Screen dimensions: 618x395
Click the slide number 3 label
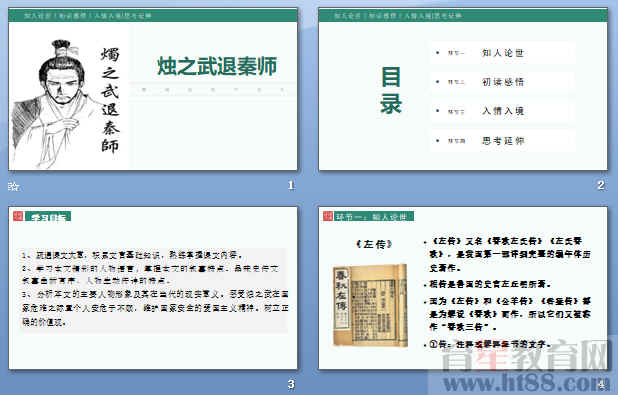pos(291,384)
